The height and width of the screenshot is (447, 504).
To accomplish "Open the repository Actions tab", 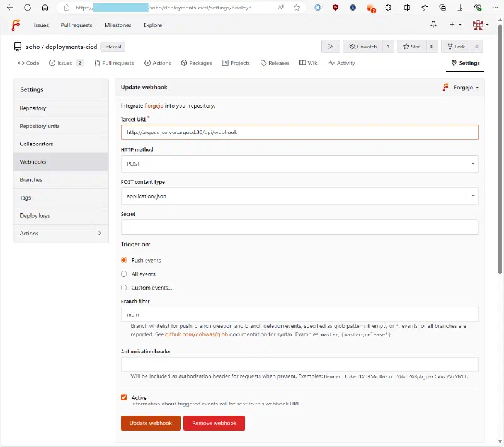I will [157, 63].
